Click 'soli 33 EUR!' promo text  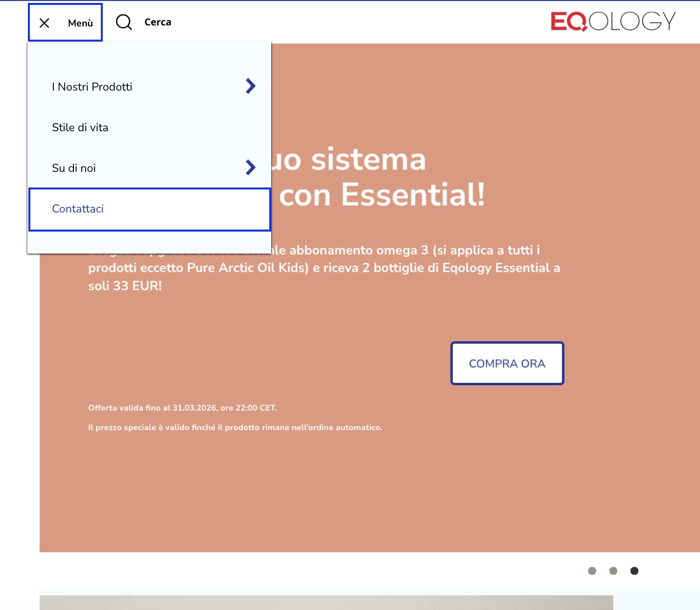point(125,286)
